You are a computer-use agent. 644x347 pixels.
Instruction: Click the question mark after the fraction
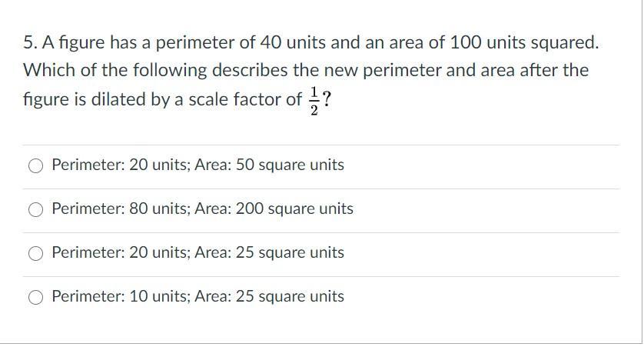pyautogui.click(x=327, y=99)
